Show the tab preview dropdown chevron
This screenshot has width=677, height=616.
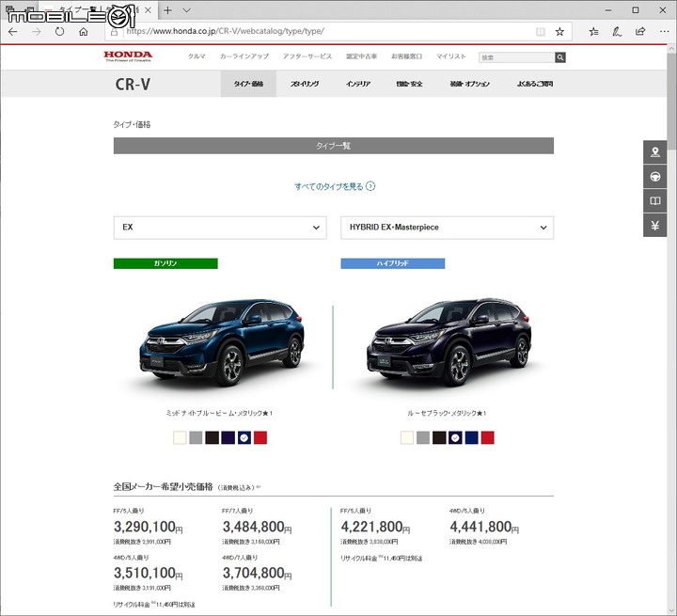point(186,10)
